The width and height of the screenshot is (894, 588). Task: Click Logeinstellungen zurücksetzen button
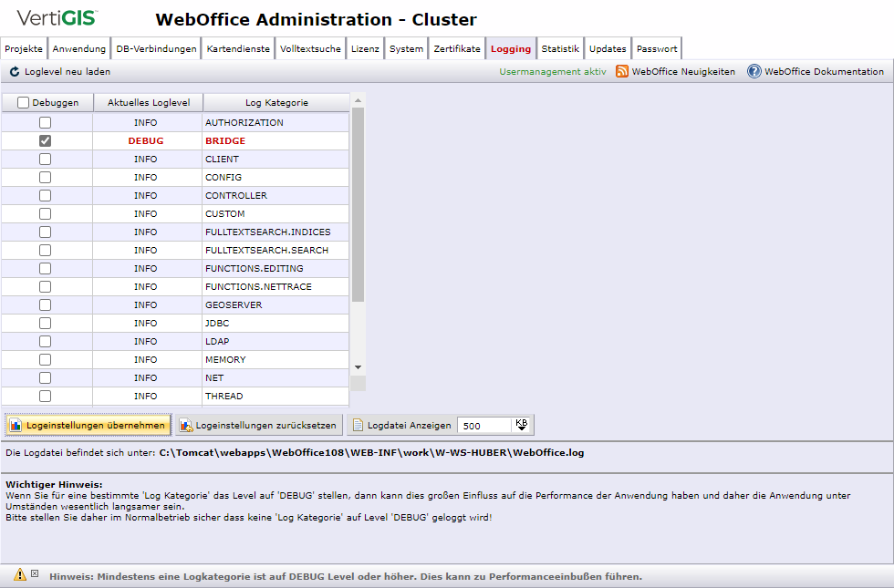tap(259, 425)
